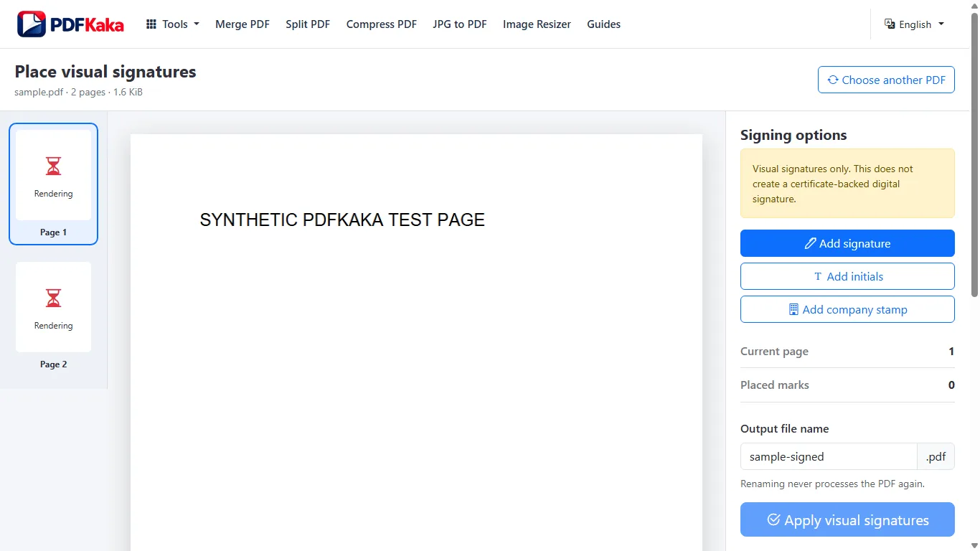This screenshot has width=980, height=551.
Task: Select Page 1 thumbnail
Action: (x=53, y=184)
